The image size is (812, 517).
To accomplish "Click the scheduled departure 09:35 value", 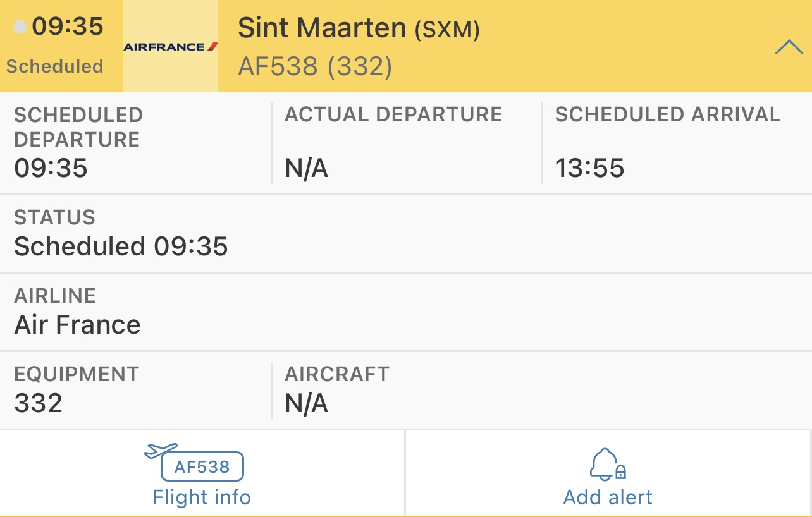I will 51,169.
